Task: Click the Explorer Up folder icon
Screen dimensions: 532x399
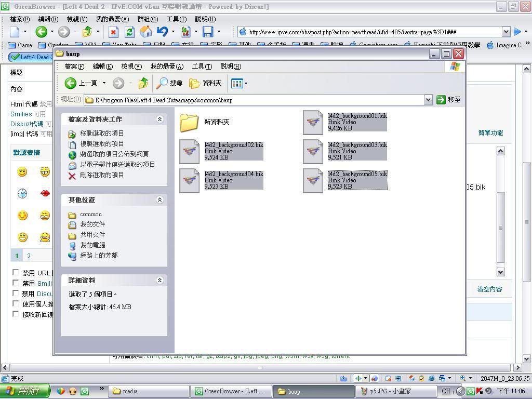Action: point(143,83)
